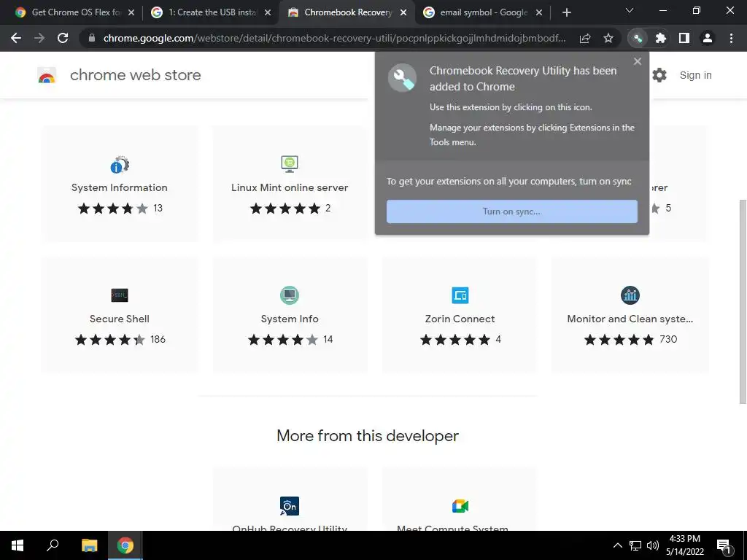Show hidden system tray icons

tap(617, 545)
